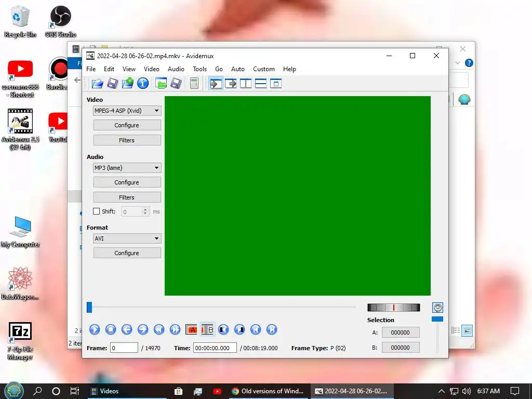
Task: Go to next frame with right arrow
Action: pyautogui.click(x=143, y=329)
